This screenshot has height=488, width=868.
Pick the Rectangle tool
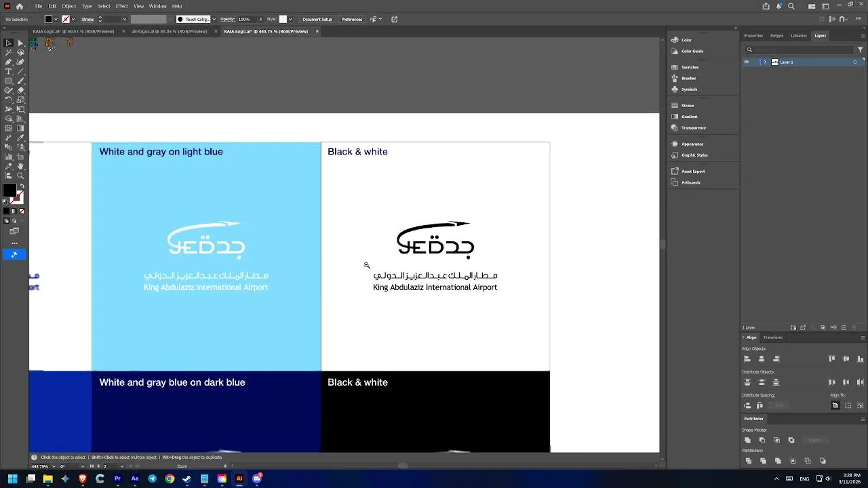coord(8,81)
